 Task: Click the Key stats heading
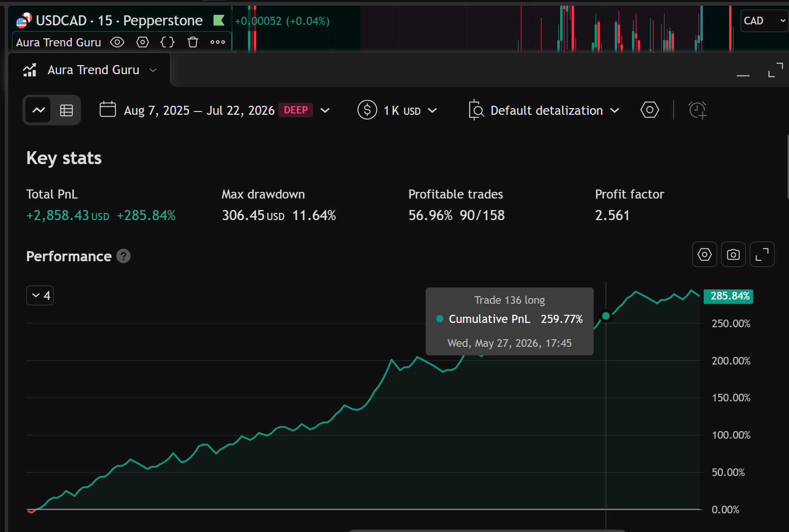click(x=64, y=158)
